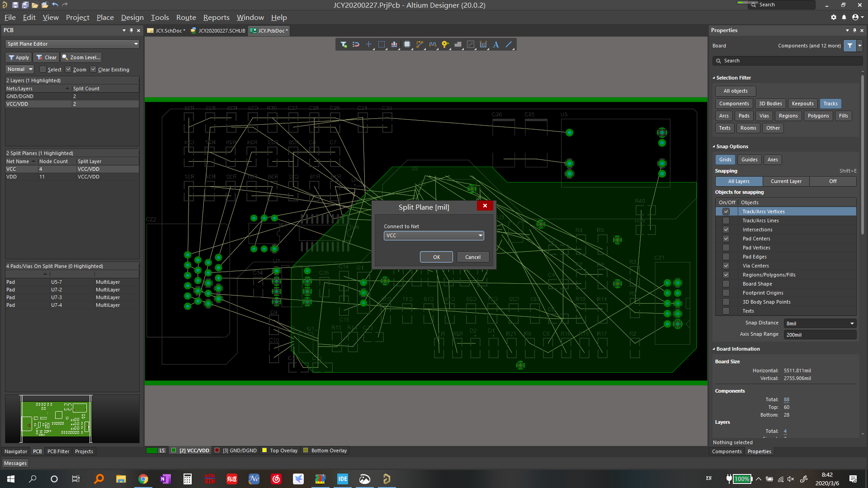Click the differential pair routing icon

click(433, 44)
